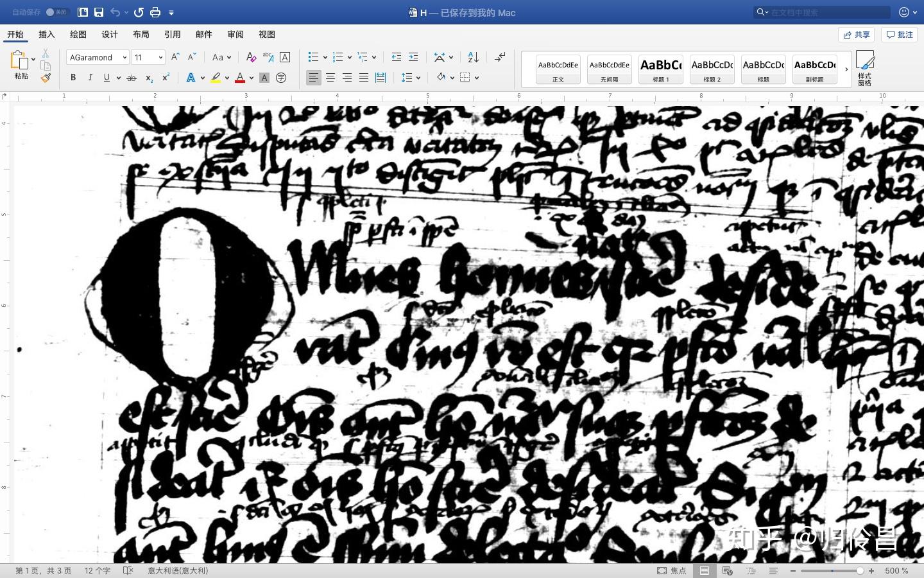This screenshot has width=924, height=578.
Task: Click the phonetic guide icon
Action: coord(268,57)
